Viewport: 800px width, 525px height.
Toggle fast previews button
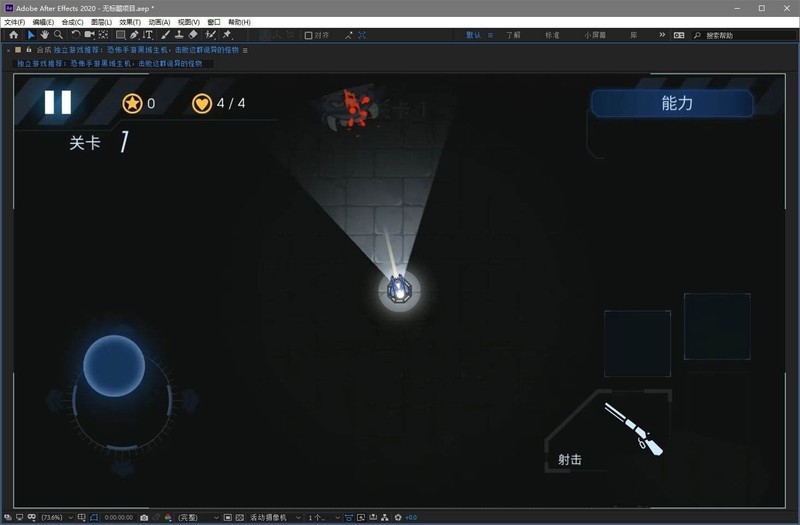[361, 517]
